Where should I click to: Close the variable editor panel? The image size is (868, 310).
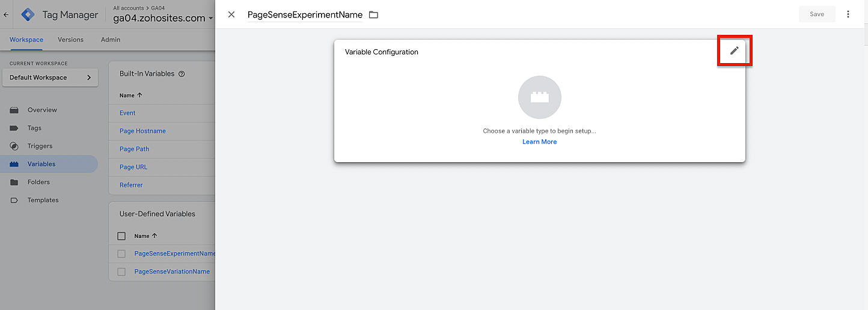[231, 14]
